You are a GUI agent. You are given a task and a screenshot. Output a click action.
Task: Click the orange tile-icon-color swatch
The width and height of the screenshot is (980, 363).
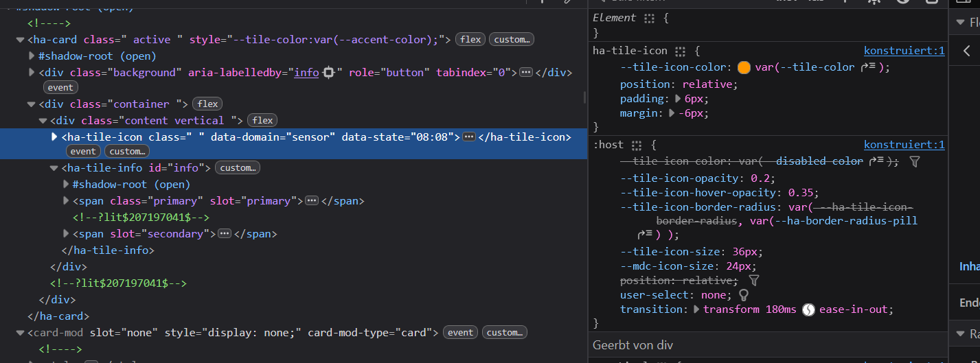tap(744, 67)
